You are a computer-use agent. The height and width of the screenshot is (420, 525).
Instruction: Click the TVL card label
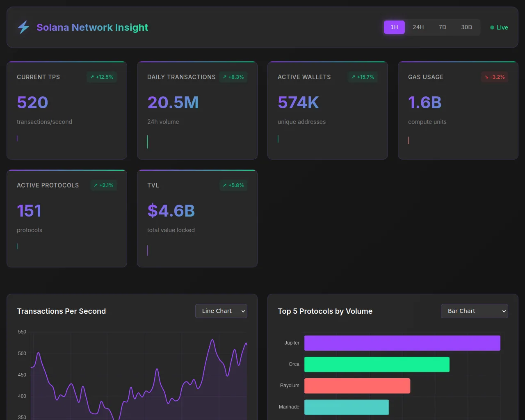(153, 185)
